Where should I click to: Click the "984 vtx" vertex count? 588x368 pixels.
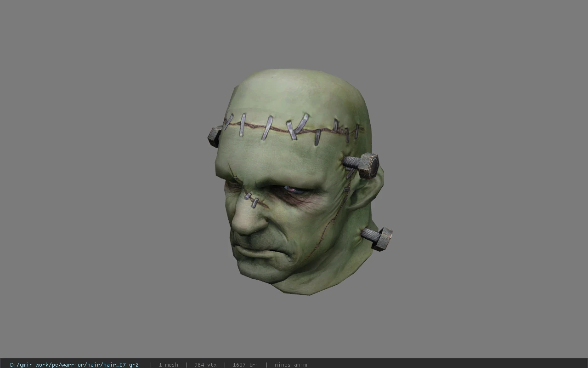click(205, 365)
